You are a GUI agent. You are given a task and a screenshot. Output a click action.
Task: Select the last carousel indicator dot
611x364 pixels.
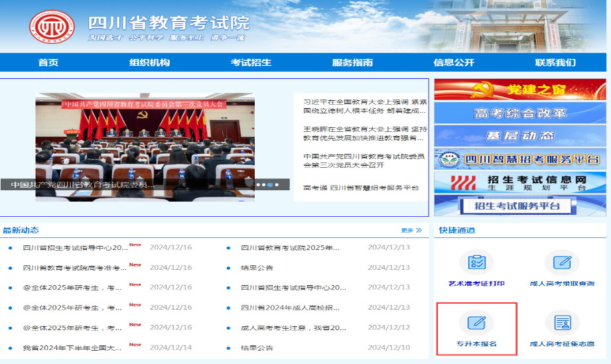(277, 185)
